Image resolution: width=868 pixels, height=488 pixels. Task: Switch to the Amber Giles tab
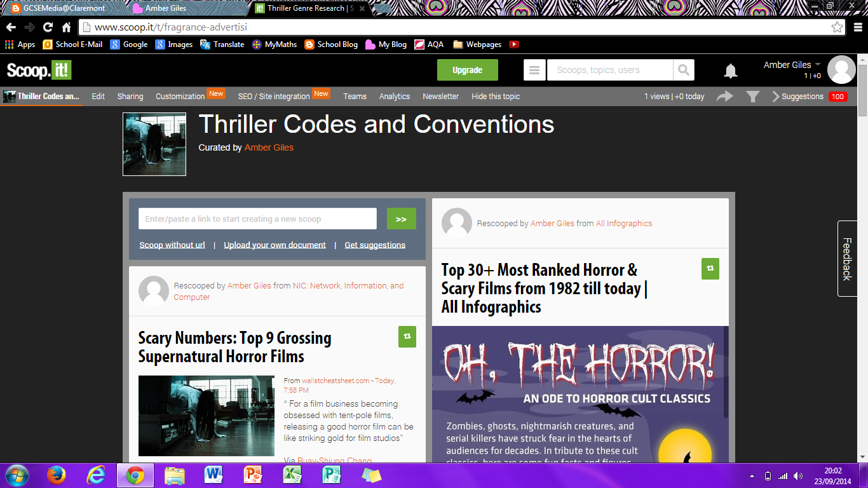184,8
